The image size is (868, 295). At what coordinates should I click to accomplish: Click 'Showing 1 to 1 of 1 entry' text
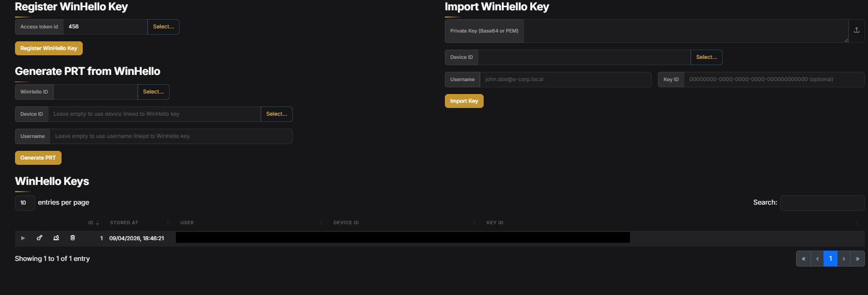[x=52, y=259]
